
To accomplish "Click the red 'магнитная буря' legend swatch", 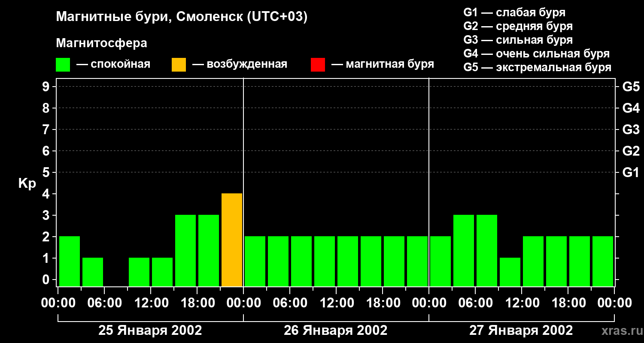I will coord(318,65).
